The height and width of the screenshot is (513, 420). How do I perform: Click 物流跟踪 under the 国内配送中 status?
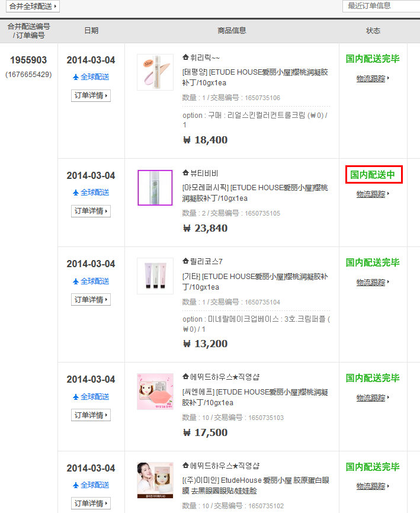(x=373, y=194)
